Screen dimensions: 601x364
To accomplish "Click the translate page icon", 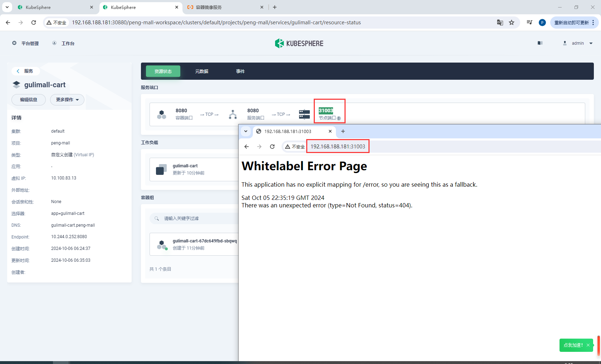I will tap(500, 23).
